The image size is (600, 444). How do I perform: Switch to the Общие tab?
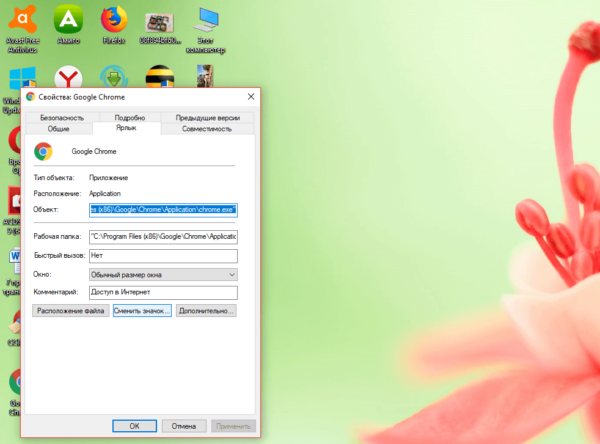coord(59,129)
